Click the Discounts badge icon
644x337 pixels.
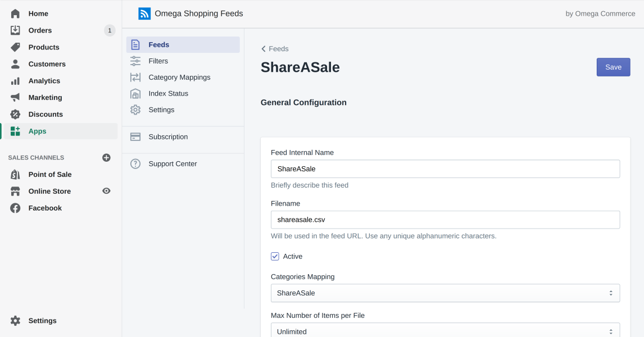15,115
